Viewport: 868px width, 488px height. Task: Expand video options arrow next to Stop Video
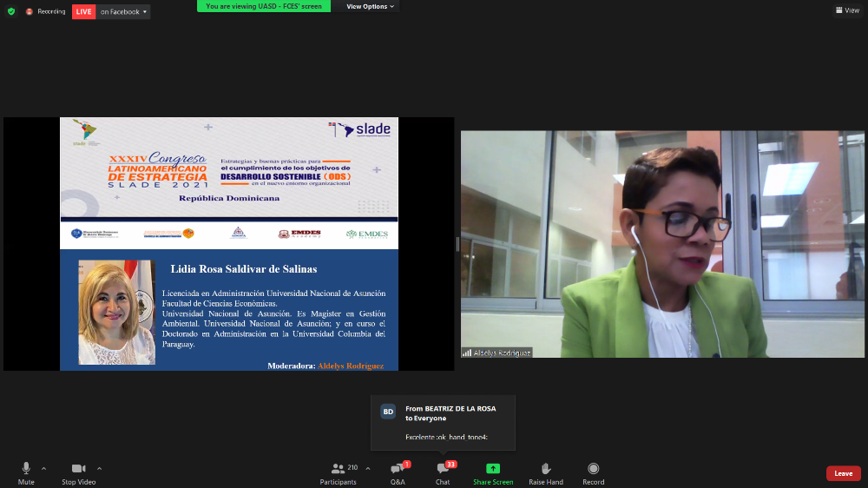99,468
